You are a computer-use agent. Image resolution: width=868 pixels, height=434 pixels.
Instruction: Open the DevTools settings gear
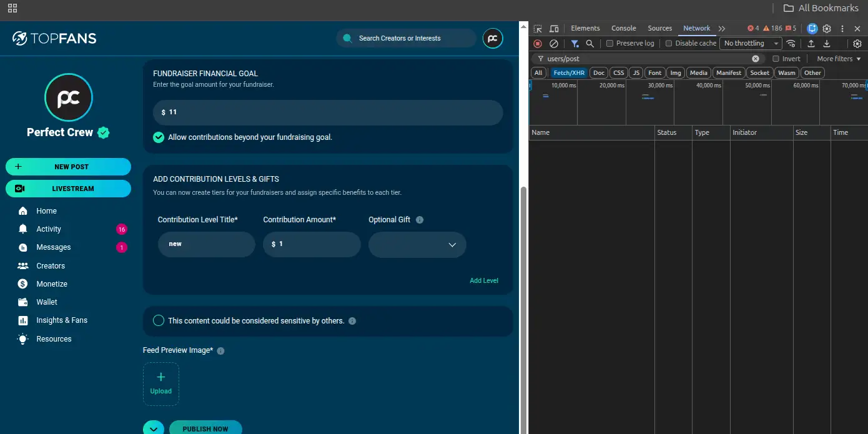[827, 29]
